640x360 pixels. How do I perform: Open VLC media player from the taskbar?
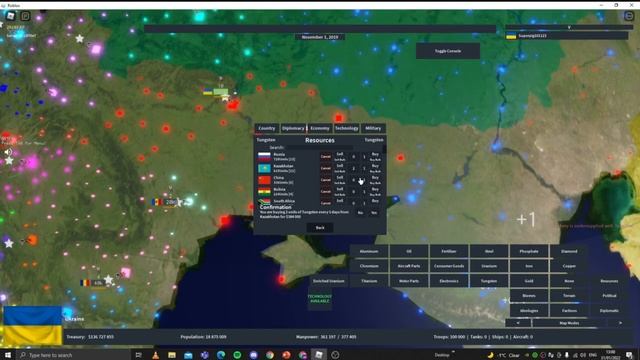pos(156,355)
